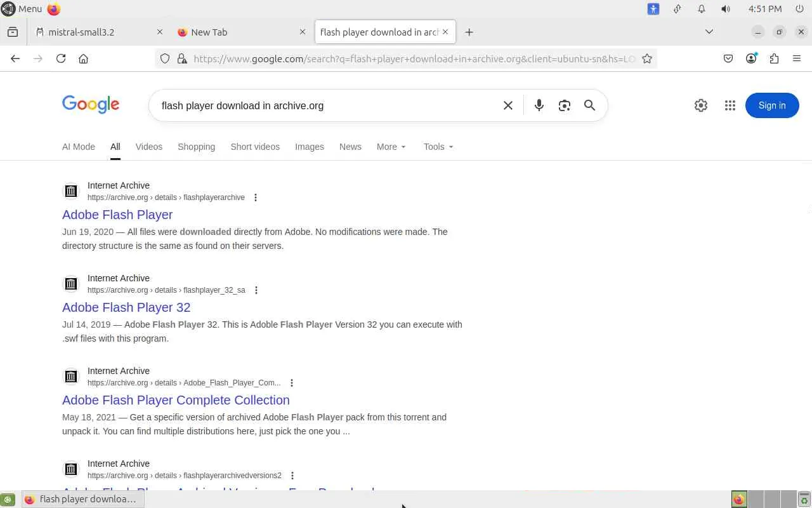This screenshot has width=812, height=508.
Task: Open the accessibility icon in top panel
Action: click(653, 9)
